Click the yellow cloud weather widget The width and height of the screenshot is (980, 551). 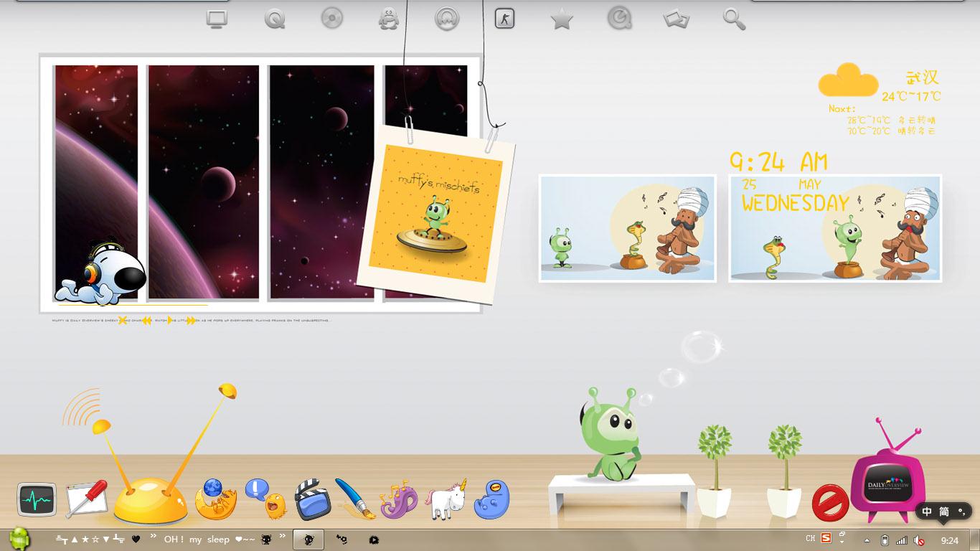(x=848, y=80)
